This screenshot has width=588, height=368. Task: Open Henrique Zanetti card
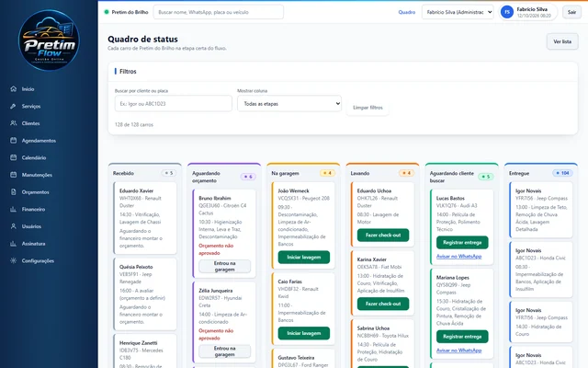tap(145, 351)
